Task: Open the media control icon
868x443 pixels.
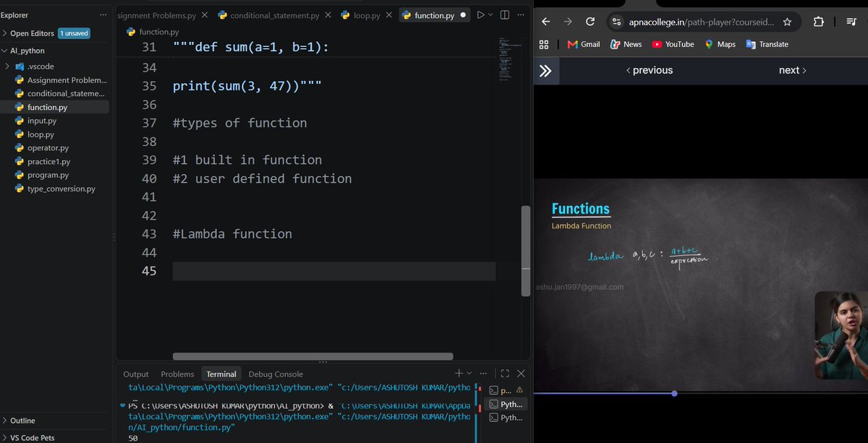Action: 851,22
